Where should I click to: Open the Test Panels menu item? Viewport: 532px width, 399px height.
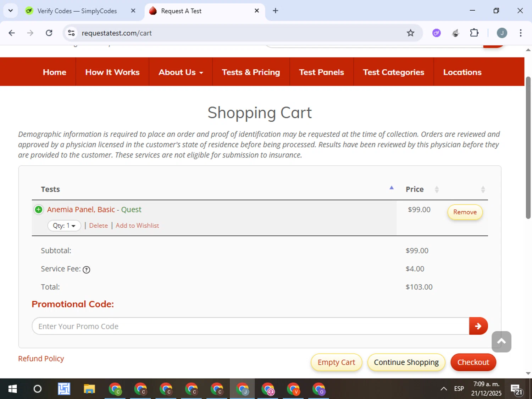tap(321, 72)
